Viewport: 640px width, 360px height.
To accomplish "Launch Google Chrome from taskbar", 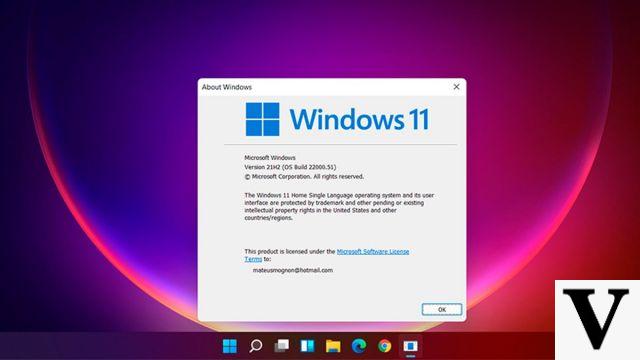I will (384, 346).
